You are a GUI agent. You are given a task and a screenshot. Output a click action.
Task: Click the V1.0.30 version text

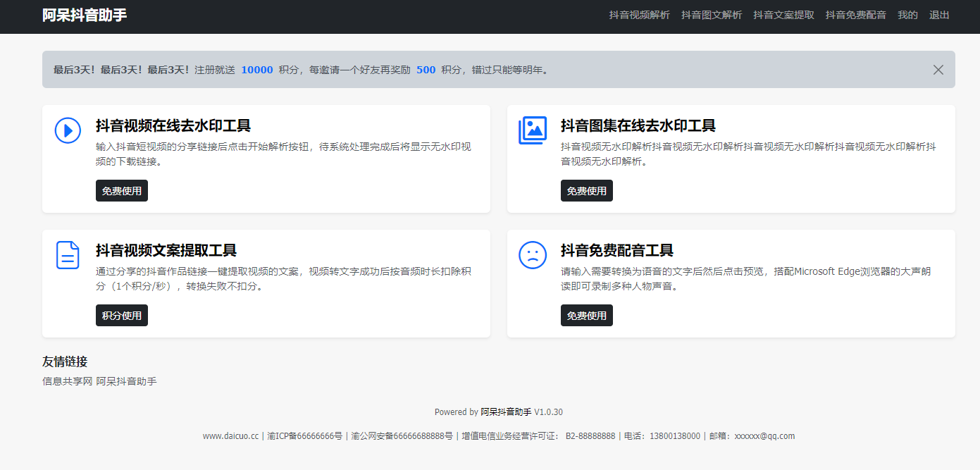[549, 412]
